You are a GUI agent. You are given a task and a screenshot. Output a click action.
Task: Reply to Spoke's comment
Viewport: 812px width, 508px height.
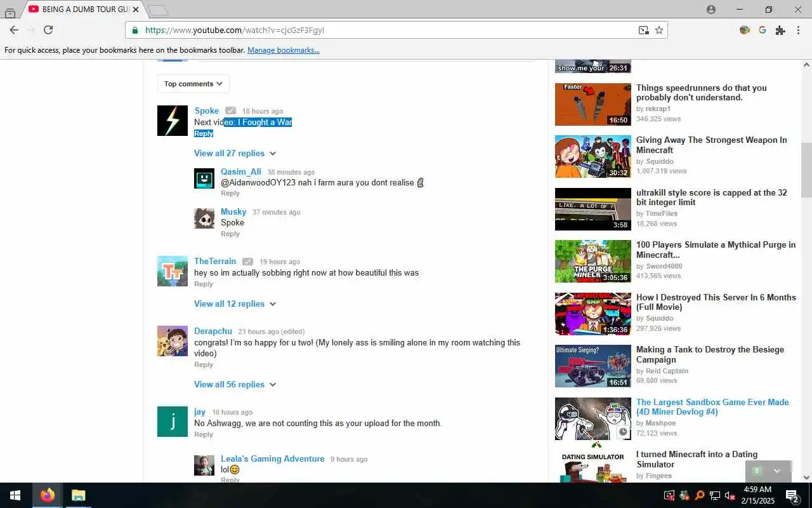(x=204, y=133)
